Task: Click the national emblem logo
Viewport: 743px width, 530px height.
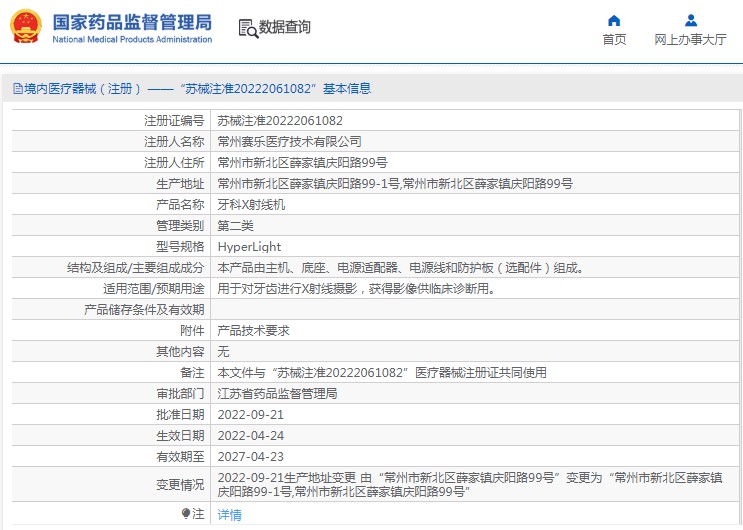Action: tap(26, 27)
